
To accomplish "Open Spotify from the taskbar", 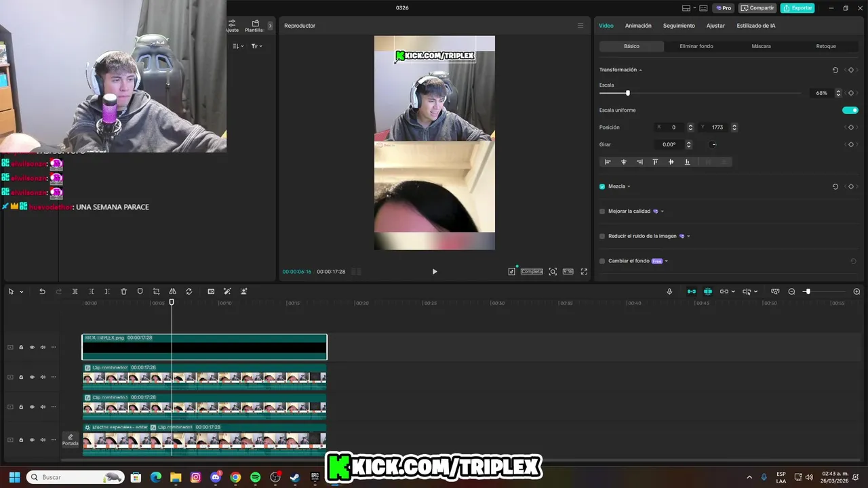I will [255, 477].
